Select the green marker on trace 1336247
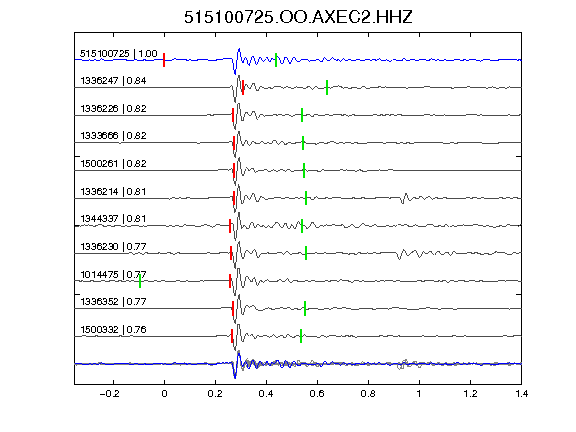This screenshot has height=432, width=576. point(327,87)
